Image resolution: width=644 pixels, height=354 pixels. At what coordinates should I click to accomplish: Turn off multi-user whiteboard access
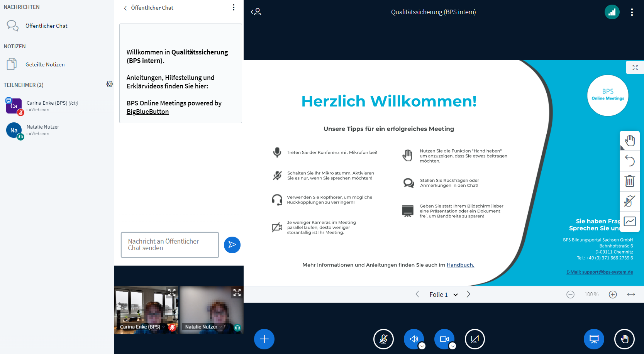coord(630,201)
